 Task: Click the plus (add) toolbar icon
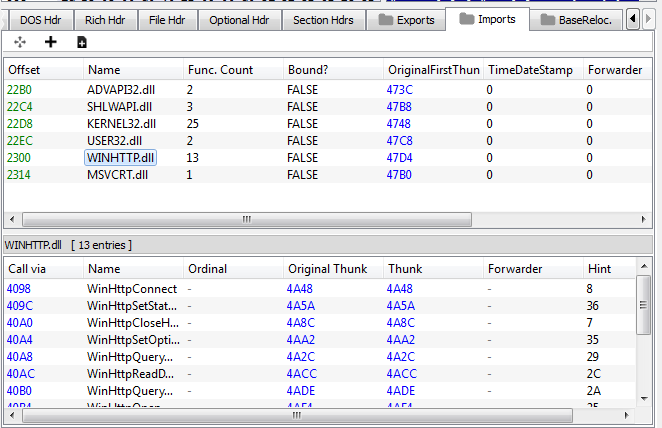(x=51, y=42)
